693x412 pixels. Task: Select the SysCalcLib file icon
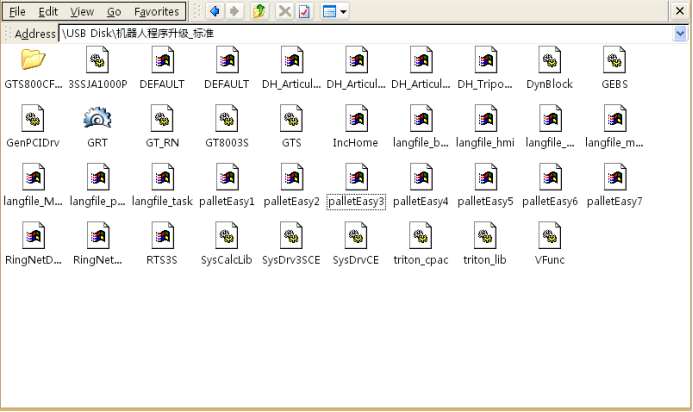pyautogui.click(x=227, y=235)
